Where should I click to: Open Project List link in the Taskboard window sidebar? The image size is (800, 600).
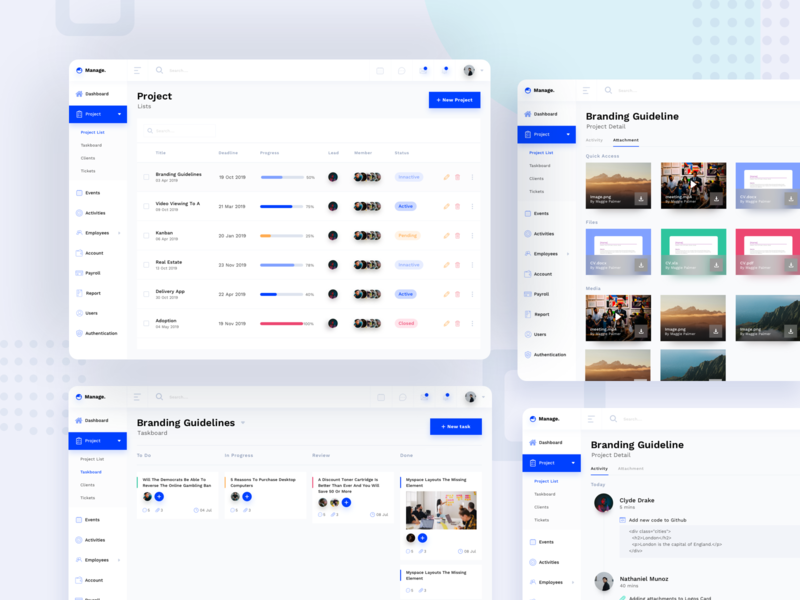(92, 459)
